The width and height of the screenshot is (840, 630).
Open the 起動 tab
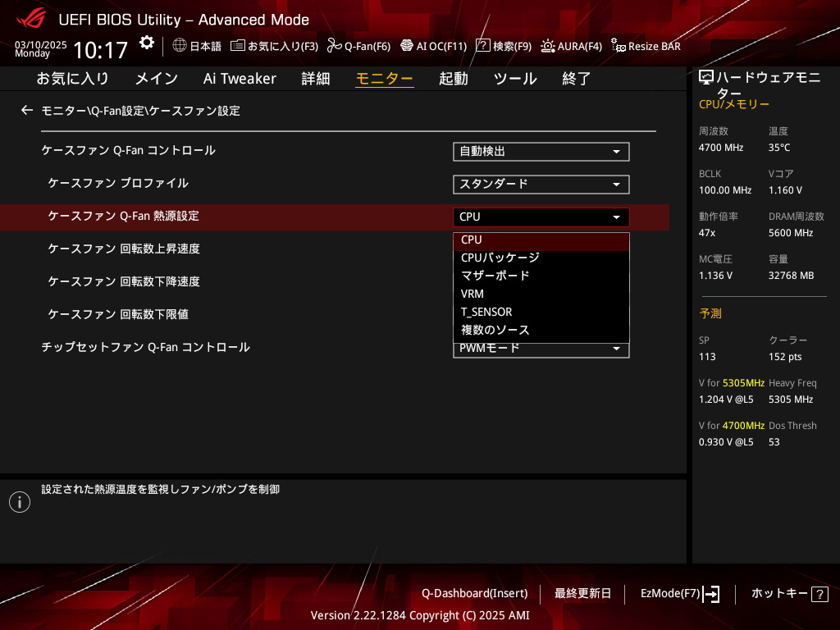pos(453,79)
